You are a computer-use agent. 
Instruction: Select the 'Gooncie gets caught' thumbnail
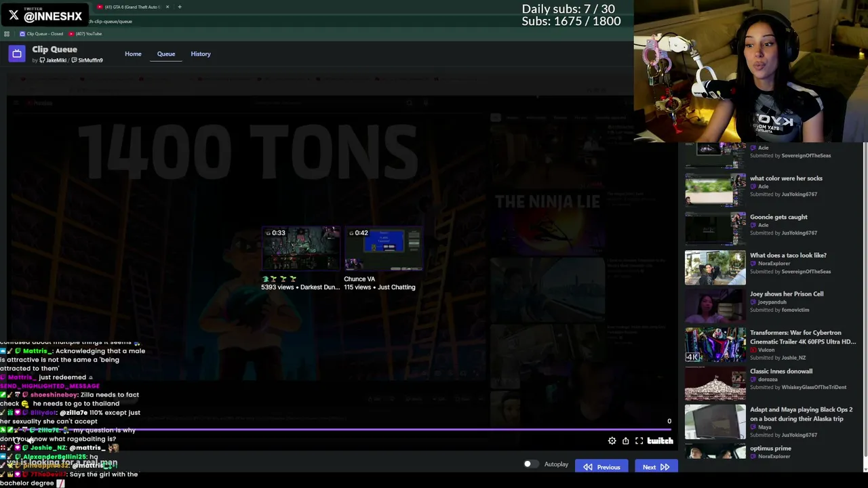pos(715,228)
